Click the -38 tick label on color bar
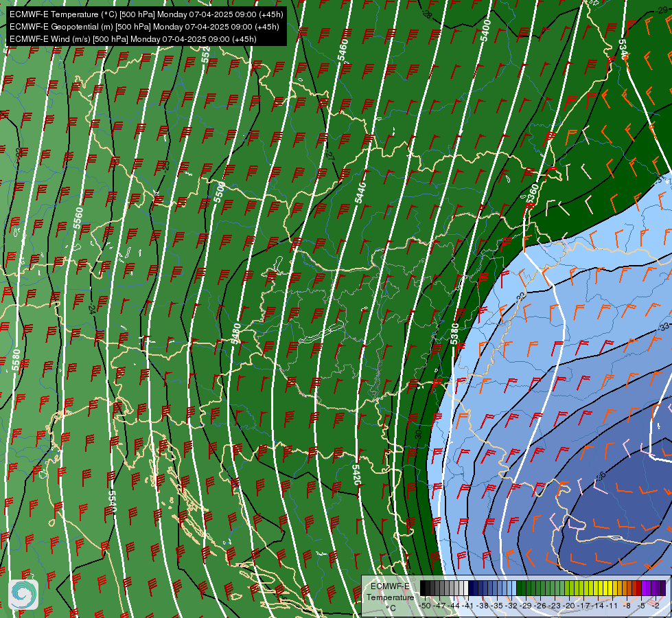This screenshot has width=672, height=618. pos(482,606)
